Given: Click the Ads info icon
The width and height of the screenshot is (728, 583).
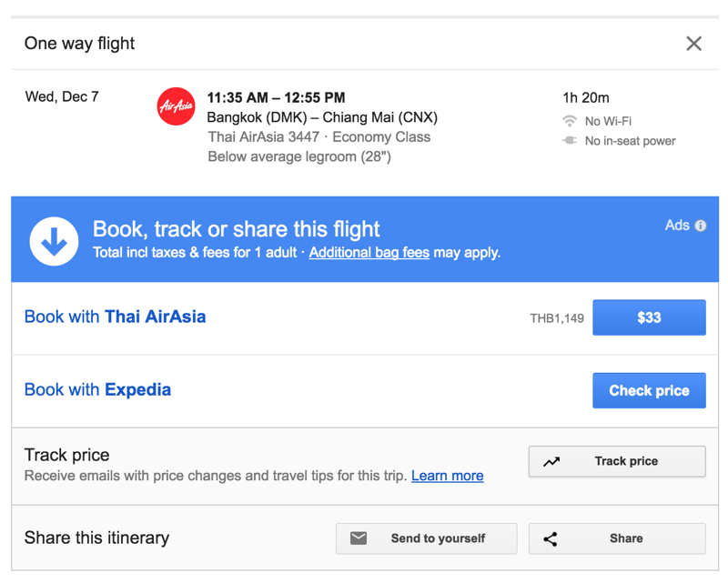Looking at the screenshot, I should click(x=701, y=226).
